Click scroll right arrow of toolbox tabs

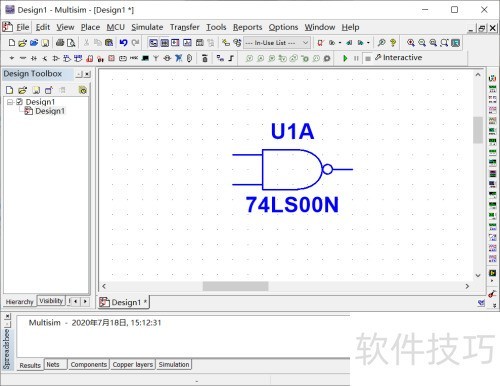coord(85,301)
